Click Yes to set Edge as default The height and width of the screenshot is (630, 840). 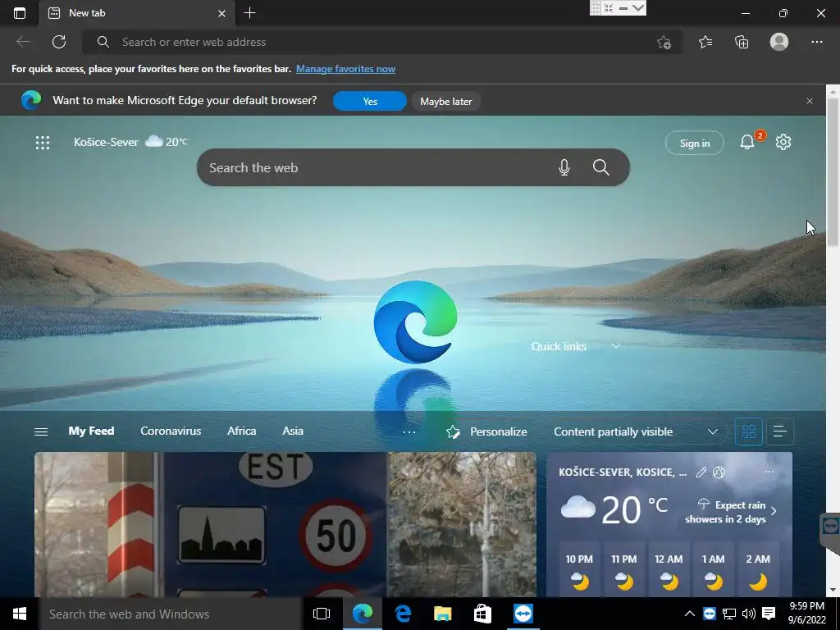(x=370, y=101)
